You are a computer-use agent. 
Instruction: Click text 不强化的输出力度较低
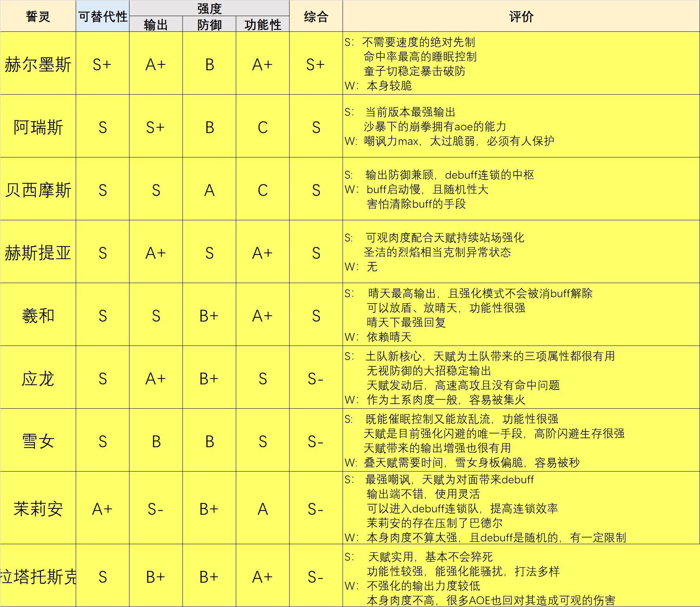pos(423,586)
